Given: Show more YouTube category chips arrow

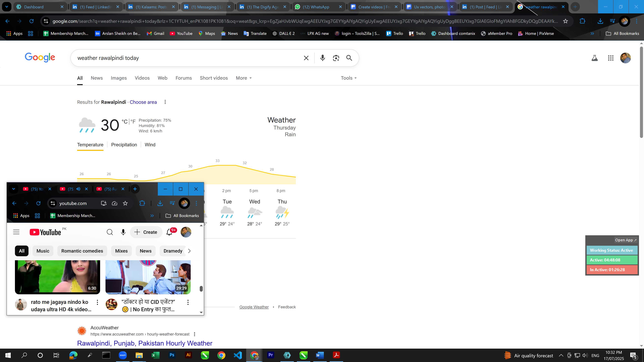Looking at the screenshot, I should click(189, 251).
